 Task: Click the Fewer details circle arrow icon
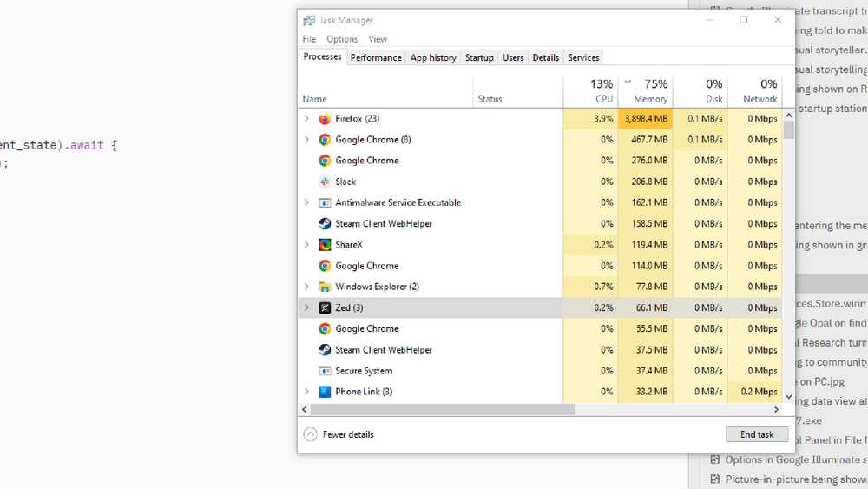(310, 434)
